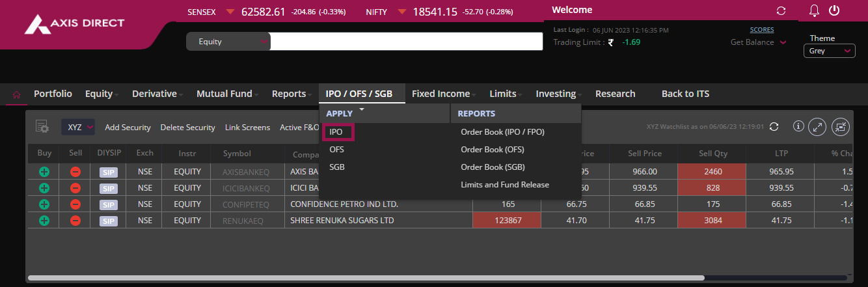Refresh session icon in Welcome bar
868x287 pixels.
781,11
